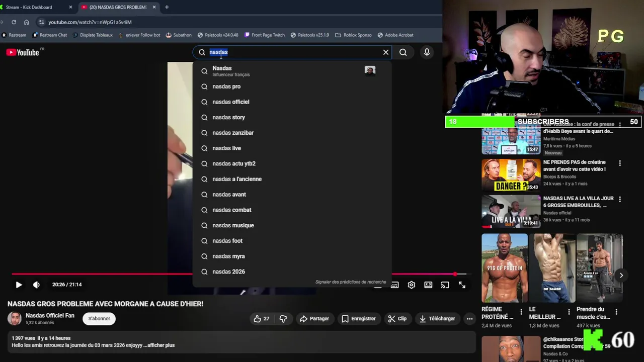Close the NASDAS GROS PROBLEME browser tab
Screen dimensions: 644x362
click(154, 7)
